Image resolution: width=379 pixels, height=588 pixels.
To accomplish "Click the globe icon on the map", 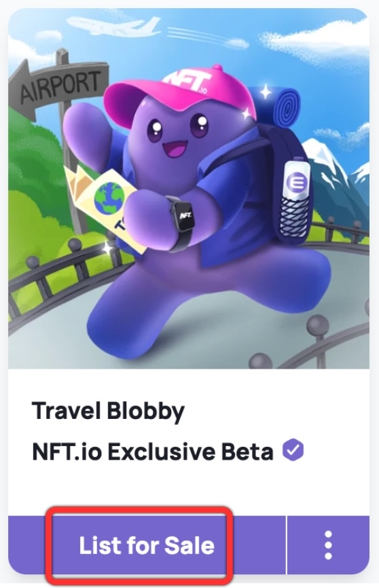I will tap(109, 196).
